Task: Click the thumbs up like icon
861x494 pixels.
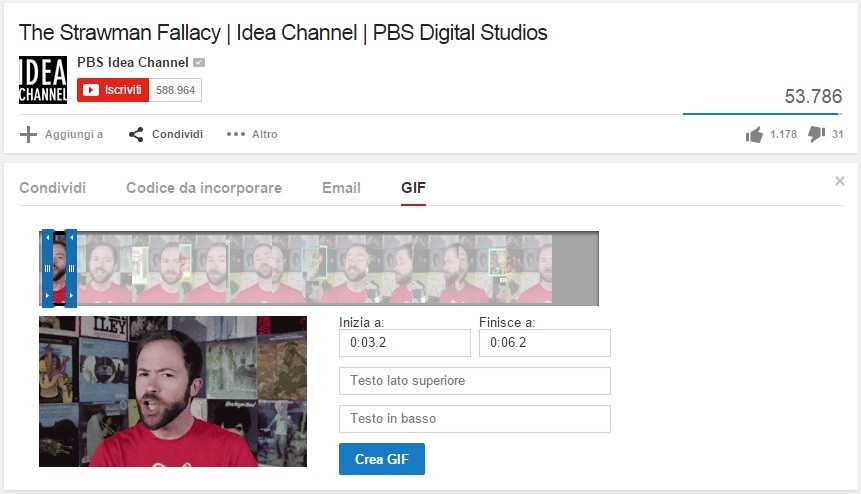Action: [x=754, y=134]
